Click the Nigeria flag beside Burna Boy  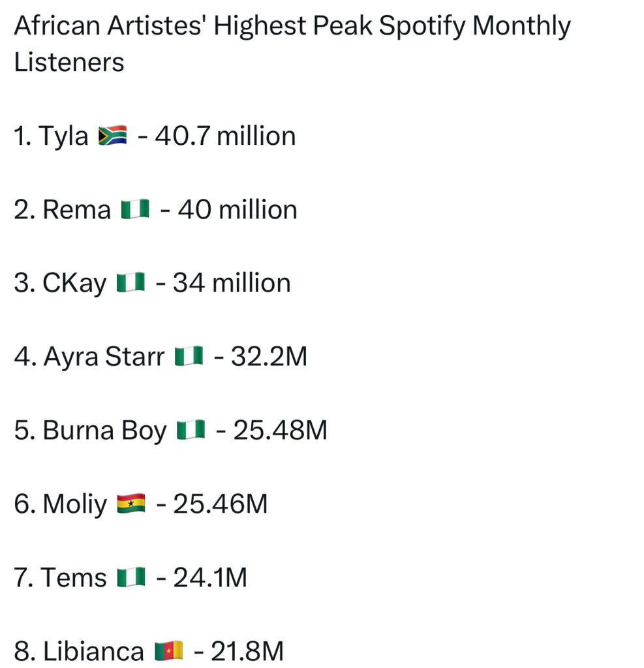191,431
